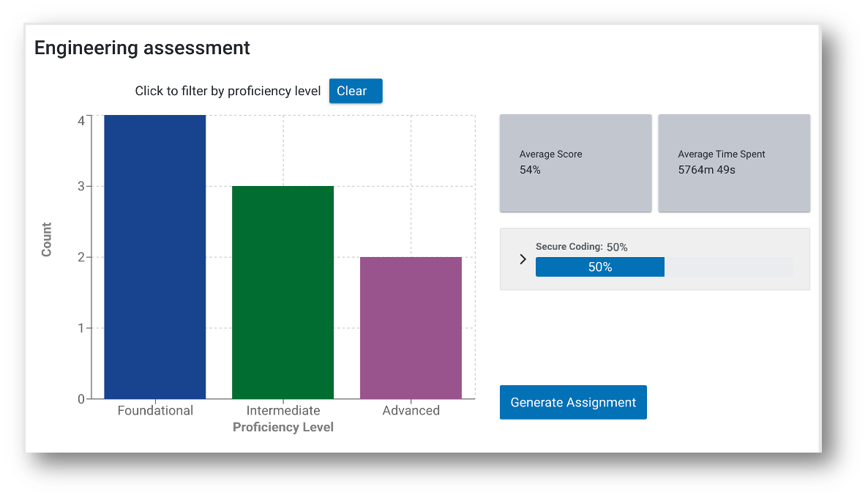The height and width of the screenshot is (498, 868).
Task: Click the Secure Coding 50% progress bar
Action: click(x=599, y=267)
